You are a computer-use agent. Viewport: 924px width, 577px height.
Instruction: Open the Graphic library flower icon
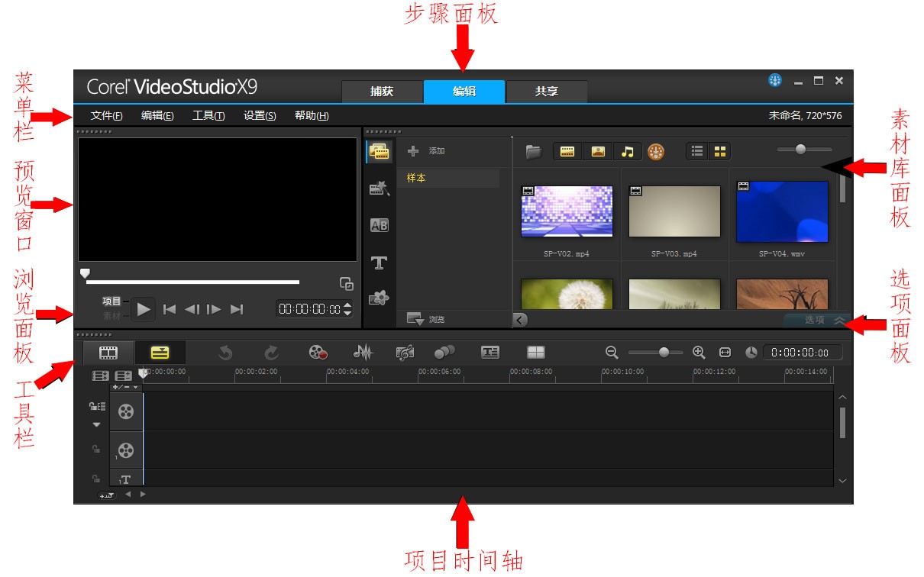380,298
